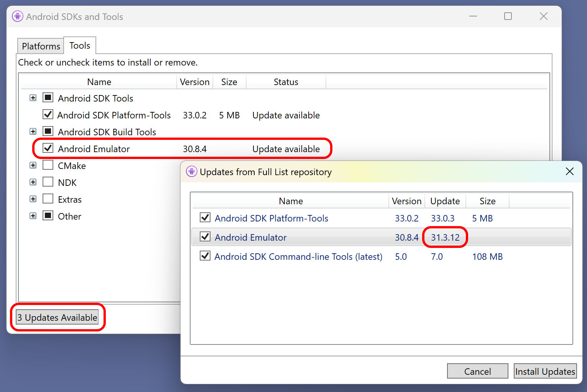
Task: Expand the Android SDK Build Tools node
Action: 33,131
